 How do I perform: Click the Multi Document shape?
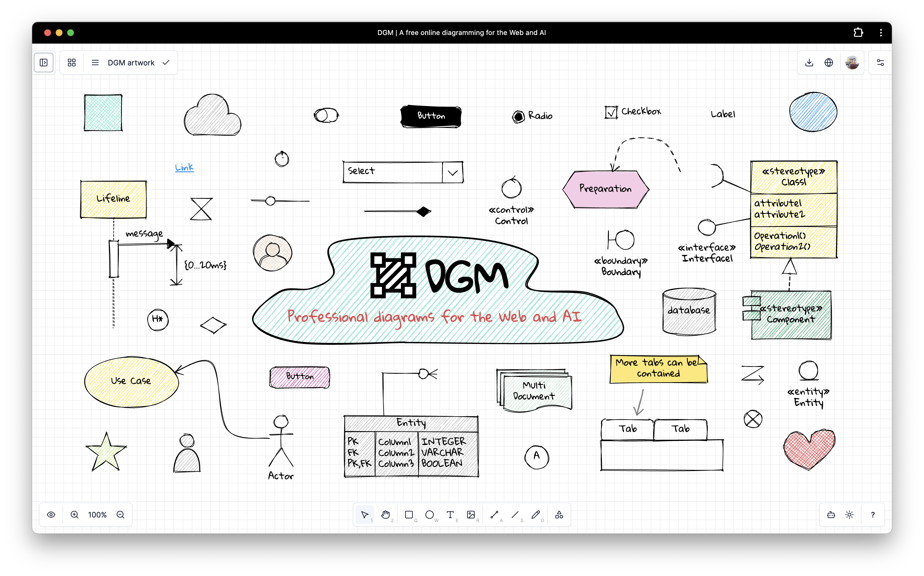(x=534, y=390)
